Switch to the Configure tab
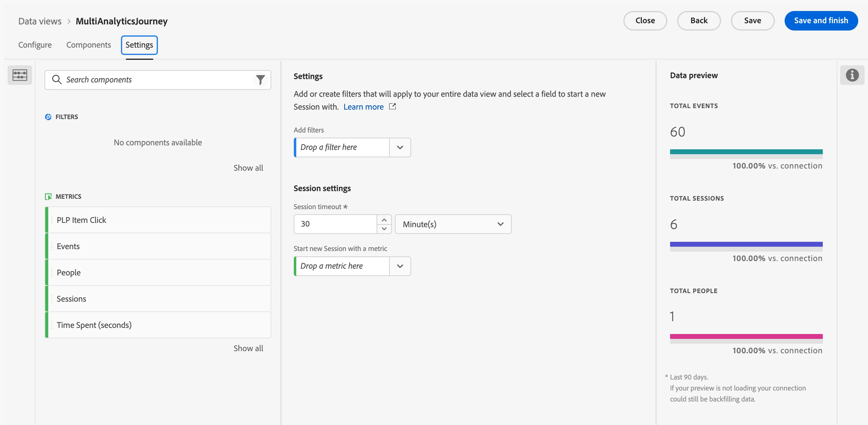Viewport: 868px width, 425px height. 35,45
